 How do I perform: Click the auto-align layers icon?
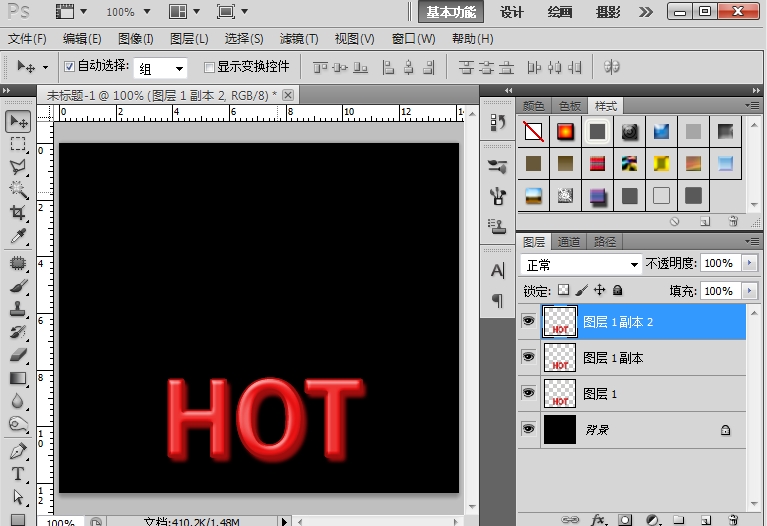[611, 67]
